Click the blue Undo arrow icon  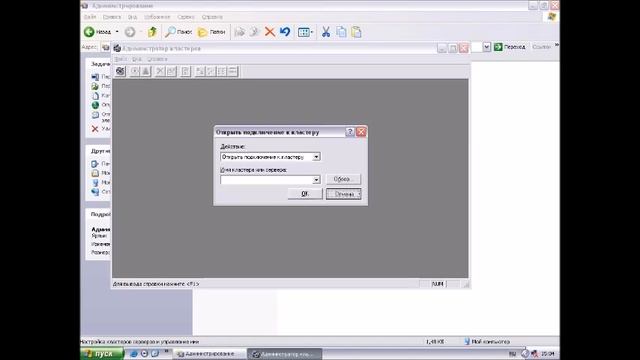click(285, 32)
